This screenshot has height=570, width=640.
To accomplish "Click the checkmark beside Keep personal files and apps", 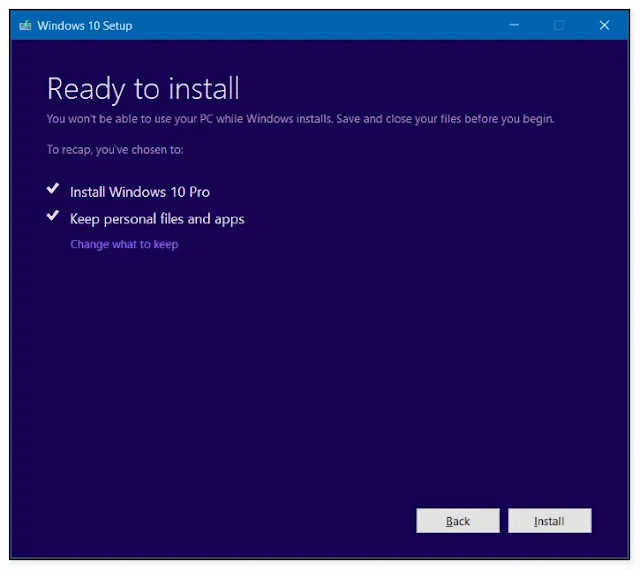I will (53, 216).
